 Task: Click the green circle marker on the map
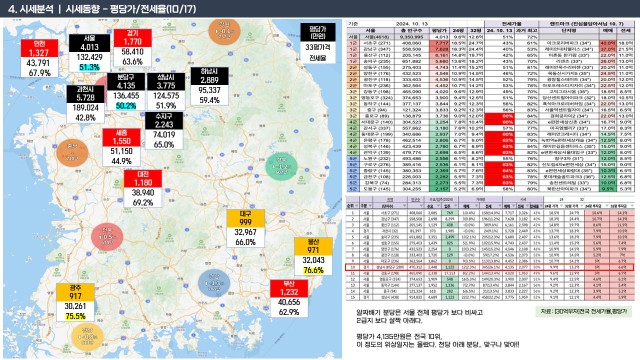tap(281, 167)
